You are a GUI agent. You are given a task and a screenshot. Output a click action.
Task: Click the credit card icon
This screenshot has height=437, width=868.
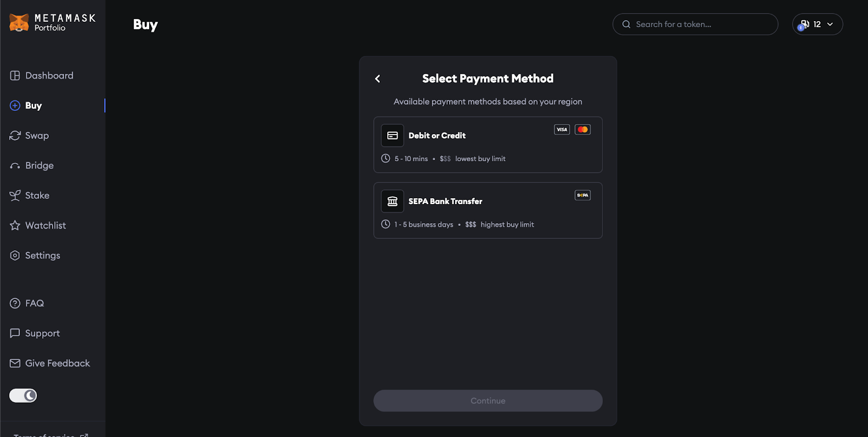(392, 136)
